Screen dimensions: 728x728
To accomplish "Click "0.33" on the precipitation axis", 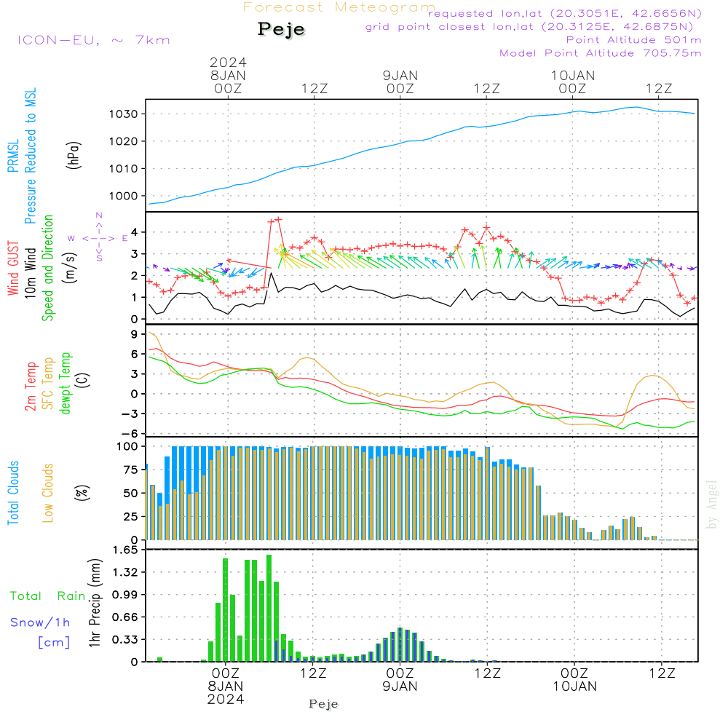I will 125,640.
